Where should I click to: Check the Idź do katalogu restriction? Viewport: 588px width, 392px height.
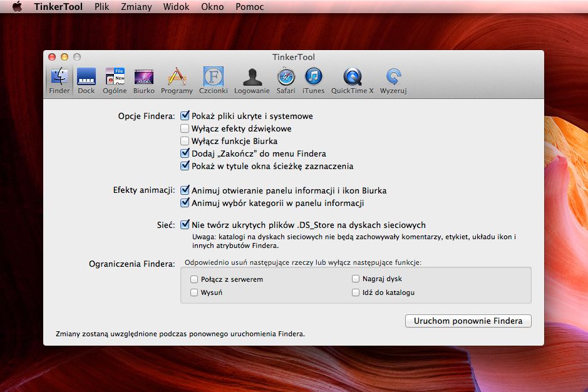(356, 292)
